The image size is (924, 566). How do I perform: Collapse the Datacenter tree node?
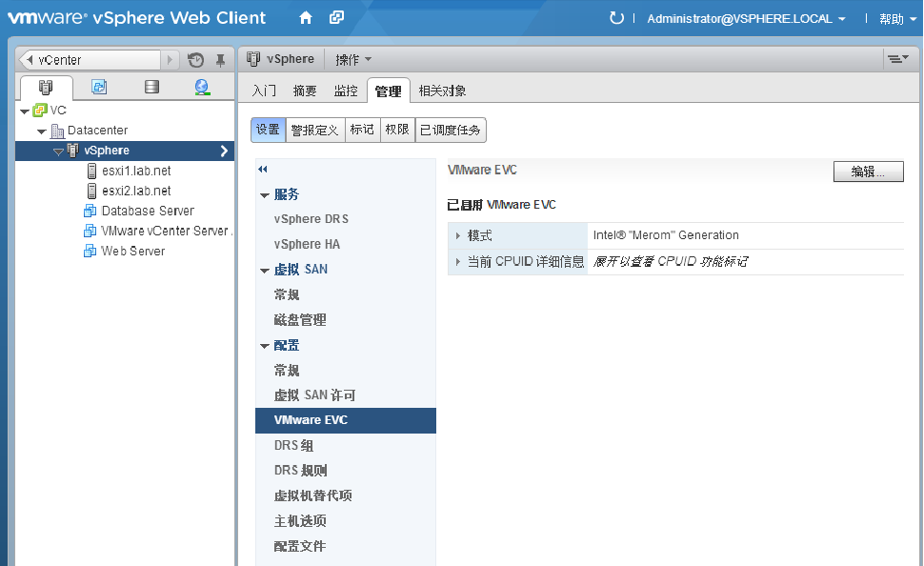point(41,131)
